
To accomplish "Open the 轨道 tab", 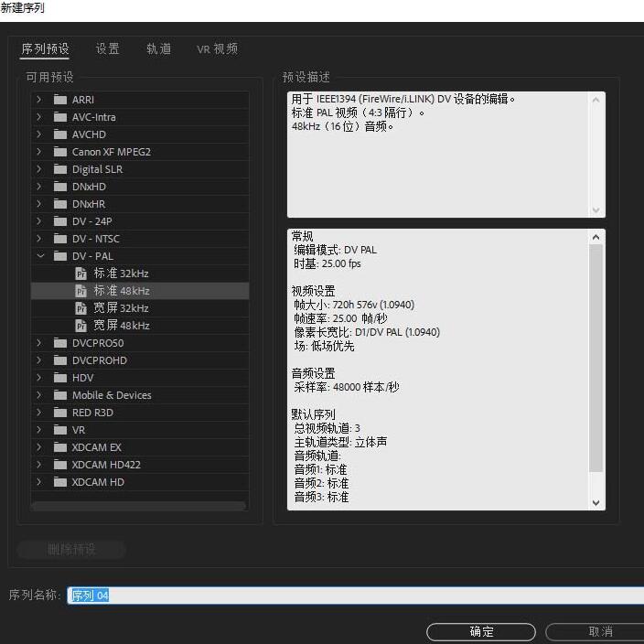I will point(158,49).
